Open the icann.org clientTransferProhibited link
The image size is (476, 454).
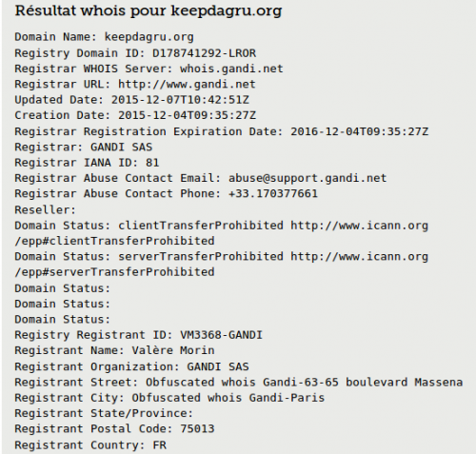coord(360,226)
